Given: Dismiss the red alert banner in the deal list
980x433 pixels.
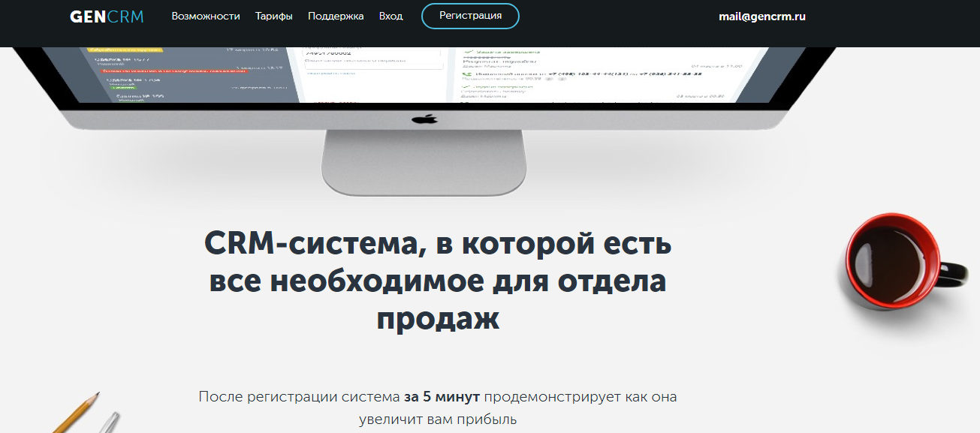Looking at the screenshot, I should pos(173,71).
